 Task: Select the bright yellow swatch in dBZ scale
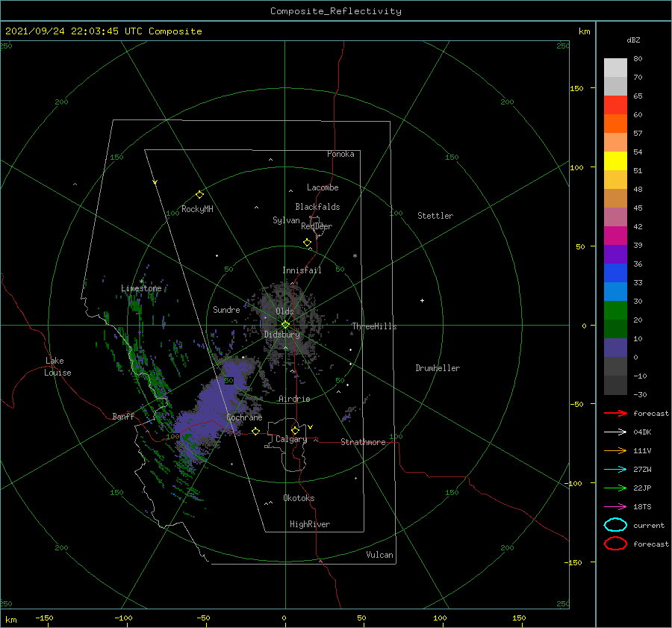pyautogui.click(x=615, y=161)
